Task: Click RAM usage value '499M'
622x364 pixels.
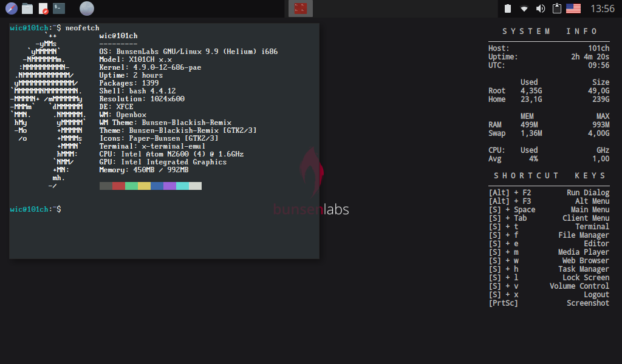Action: coord(529,125)
